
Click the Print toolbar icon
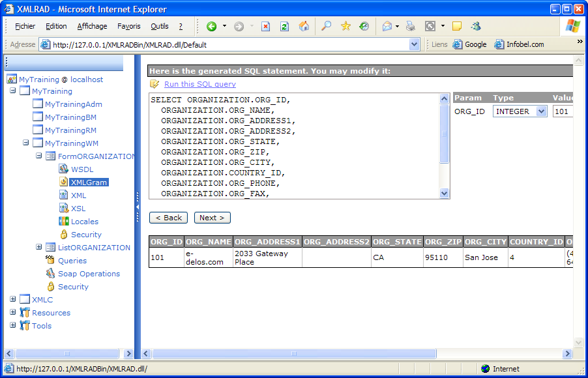click(410, 27)
